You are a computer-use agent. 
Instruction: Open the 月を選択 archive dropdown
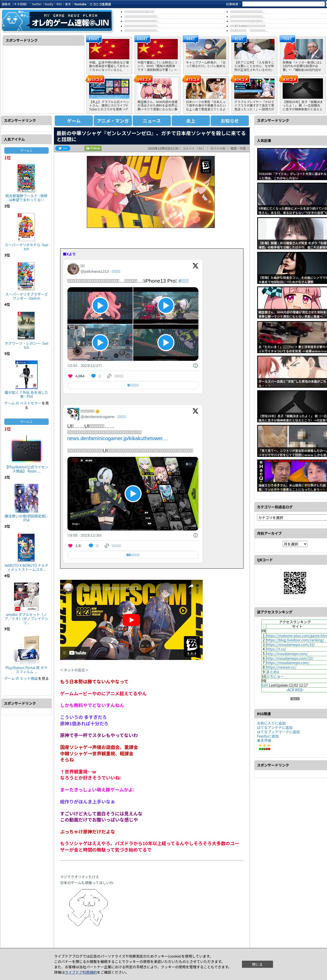[x=295, y=544]
